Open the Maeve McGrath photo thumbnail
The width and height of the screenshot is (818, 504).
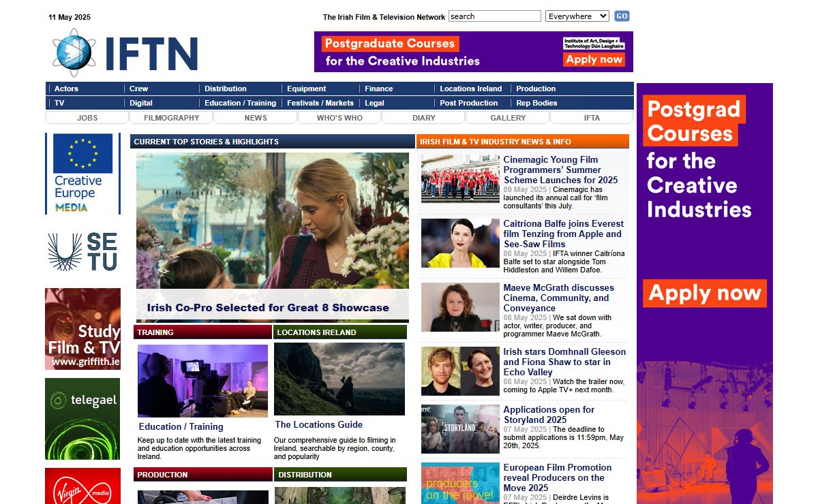coord(460,307)
